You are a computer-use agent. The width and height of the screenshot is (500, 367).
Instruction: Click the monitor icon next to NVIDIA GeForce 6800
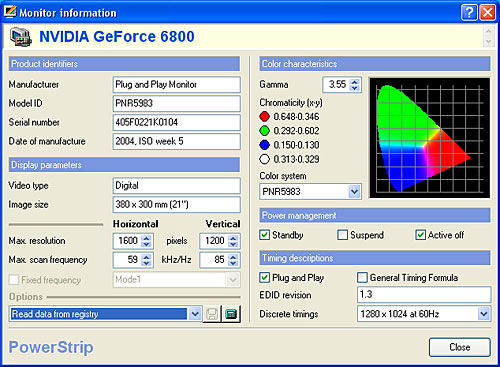click(21, 37)
